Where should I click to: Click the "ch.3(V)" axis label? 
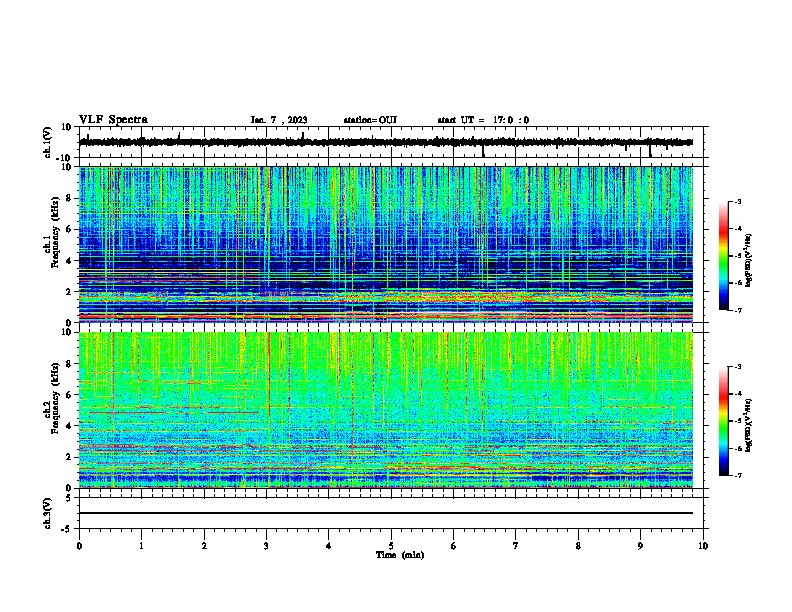pyautogui.click(x=47, y=513)
